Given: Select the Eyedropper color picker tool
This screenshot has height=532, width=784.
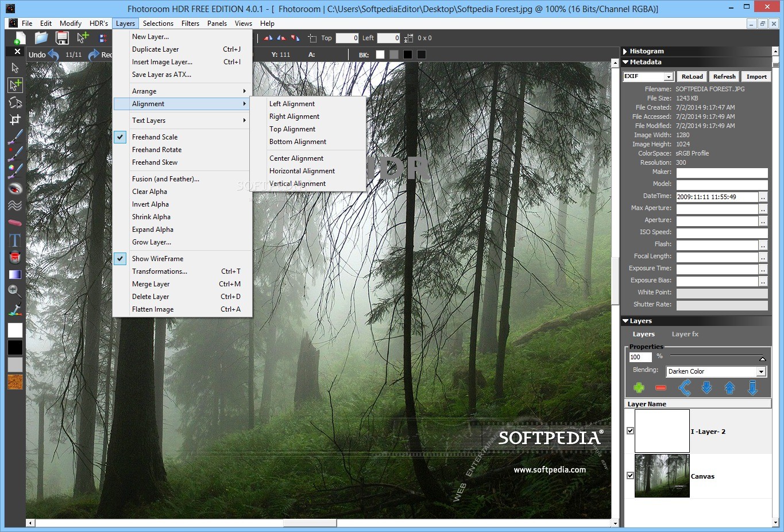Looking at the screenshot, I should point(15,309).
